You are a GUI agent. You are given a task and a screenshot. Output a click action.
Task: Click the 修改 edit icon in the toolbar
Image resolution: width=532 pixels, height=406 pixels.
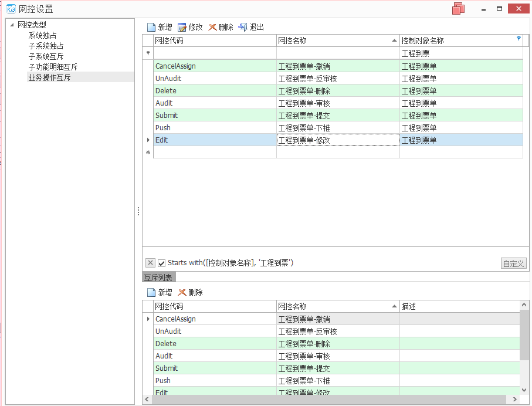182,27
